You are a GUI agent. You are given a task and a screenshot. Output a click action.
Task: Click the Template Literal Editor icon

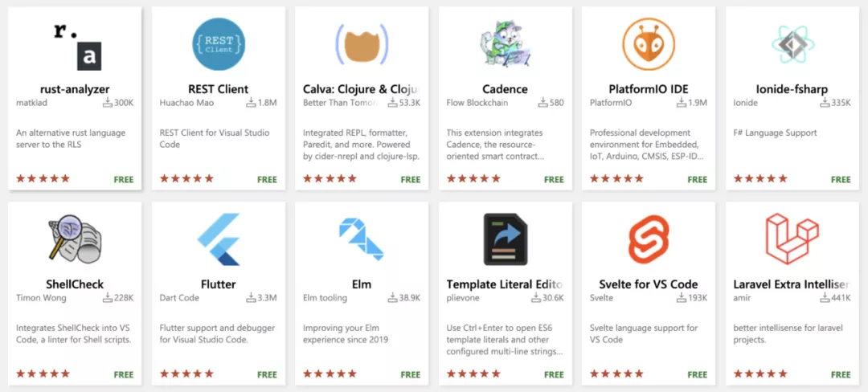[505, 239]
